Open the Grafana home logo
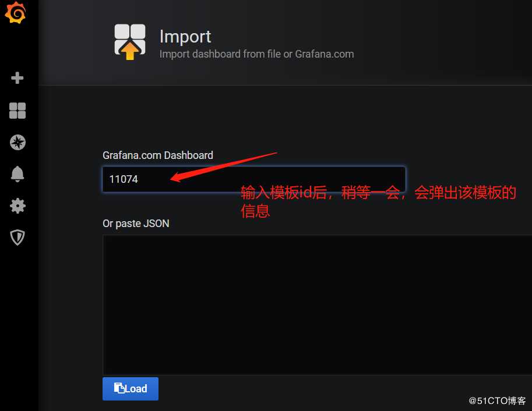532x411 pixels. click(x=15, y=13)
